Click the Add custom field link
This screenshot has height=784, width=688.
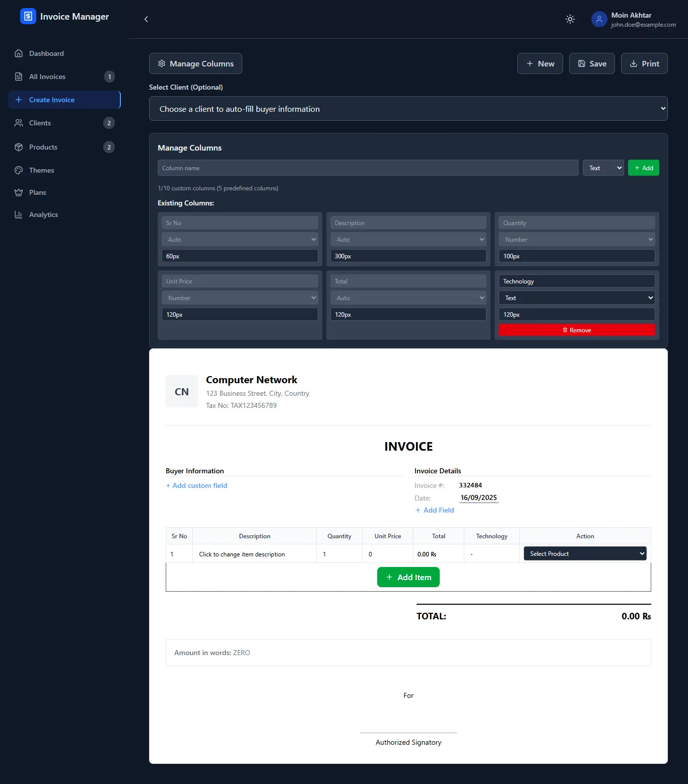tap(197, 485)
